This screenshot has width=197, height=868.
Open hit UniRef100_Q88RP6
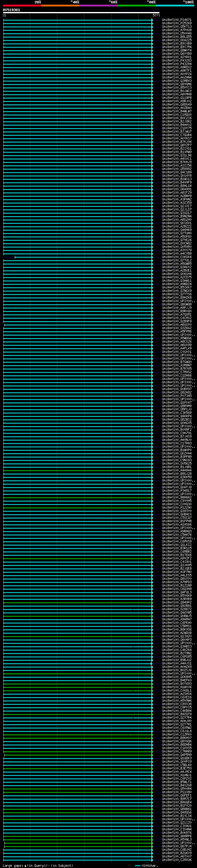pyautogui.click(x=176, y=836)
